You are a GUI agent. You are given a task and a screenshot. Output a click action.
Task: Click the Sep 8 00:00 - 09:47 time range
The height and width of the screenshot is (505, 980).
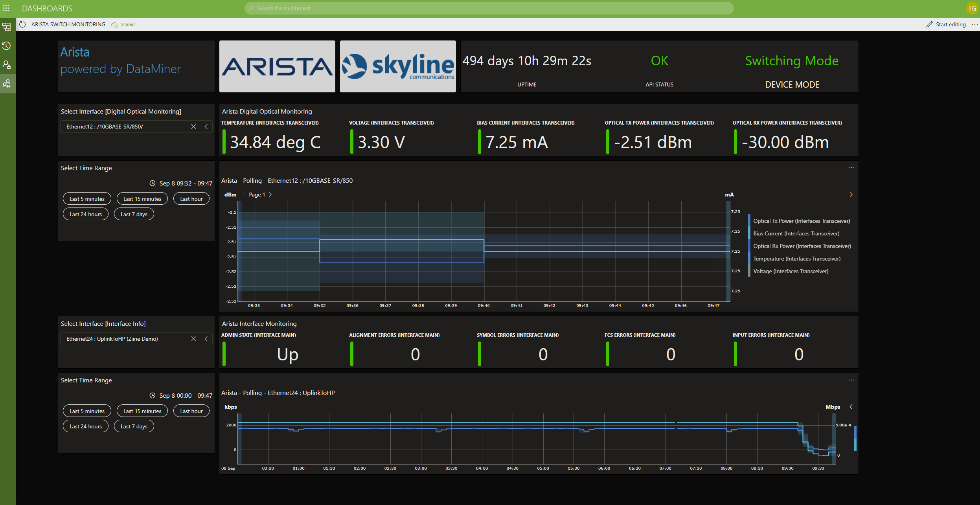186,395
